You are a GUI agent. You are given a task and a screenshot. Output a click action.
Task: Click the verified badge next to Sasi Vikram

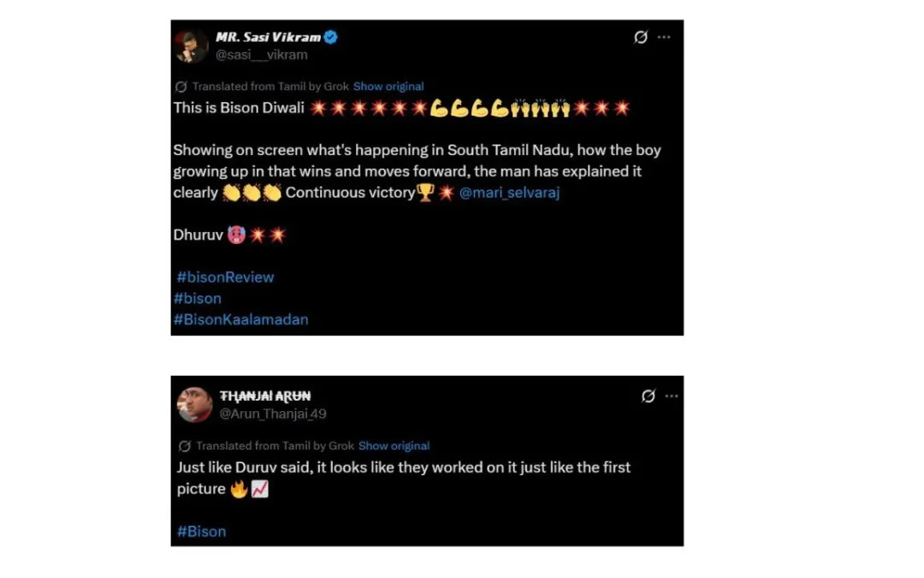pyautogui.click(x=330, y=37)
